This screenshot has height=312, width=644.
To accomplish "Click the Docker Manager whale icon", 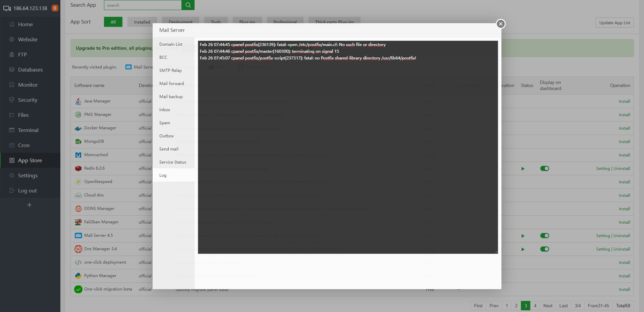I will coord(78,128).
